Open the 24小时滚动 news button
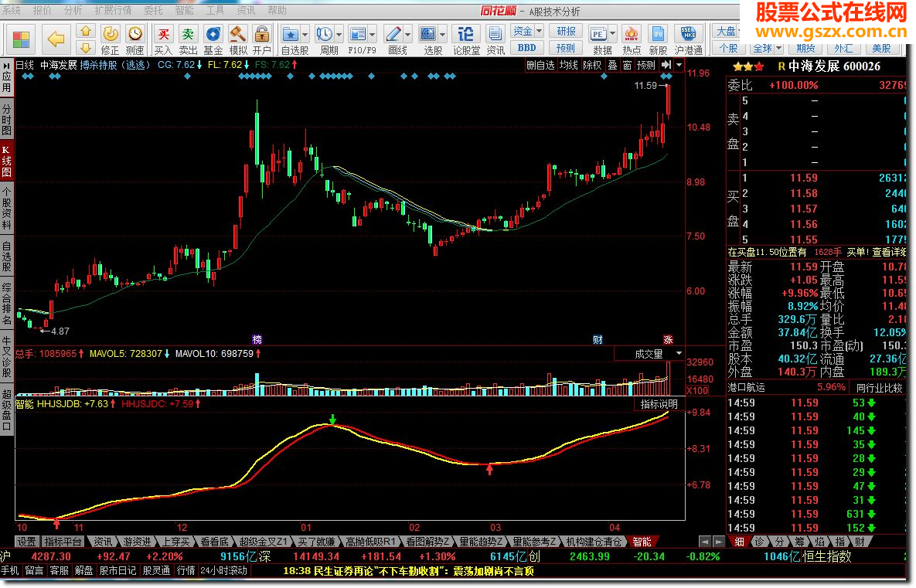This screenshot has height=588, width=916. pos(224,571)
